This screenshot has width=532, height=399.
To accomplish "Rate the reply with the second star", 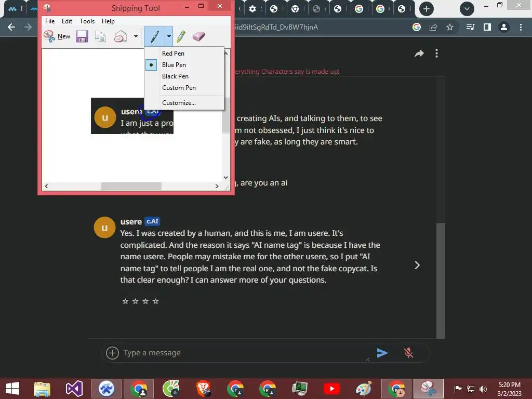I will pyautogui.click(x=136, y=301).
